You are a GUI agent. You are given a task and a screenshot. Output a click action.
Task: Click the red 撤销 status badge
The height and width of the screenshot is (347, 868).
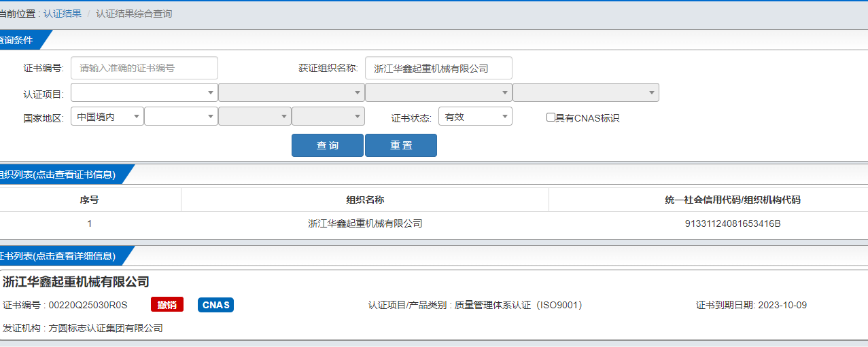coord(167,305)
